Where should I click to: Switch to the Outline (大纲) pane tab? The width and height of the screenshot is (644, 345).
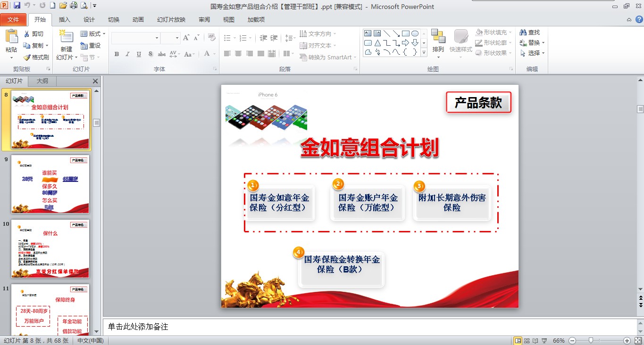[42, 81]
